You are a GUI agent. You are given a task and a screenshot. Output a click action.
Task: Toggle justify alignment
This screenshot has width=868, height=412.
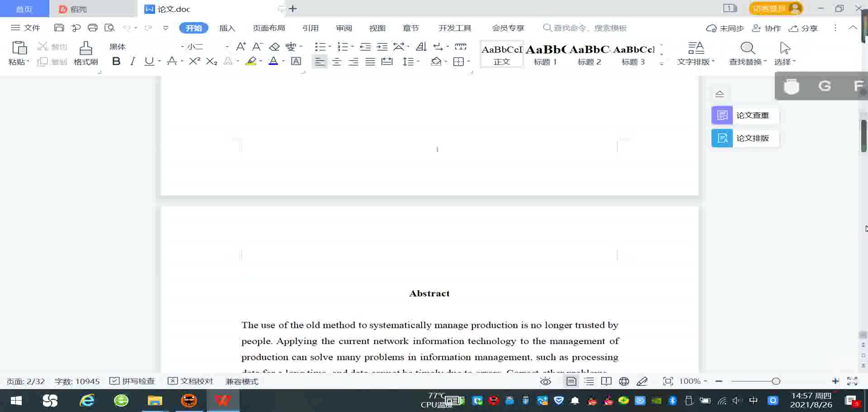370,61
